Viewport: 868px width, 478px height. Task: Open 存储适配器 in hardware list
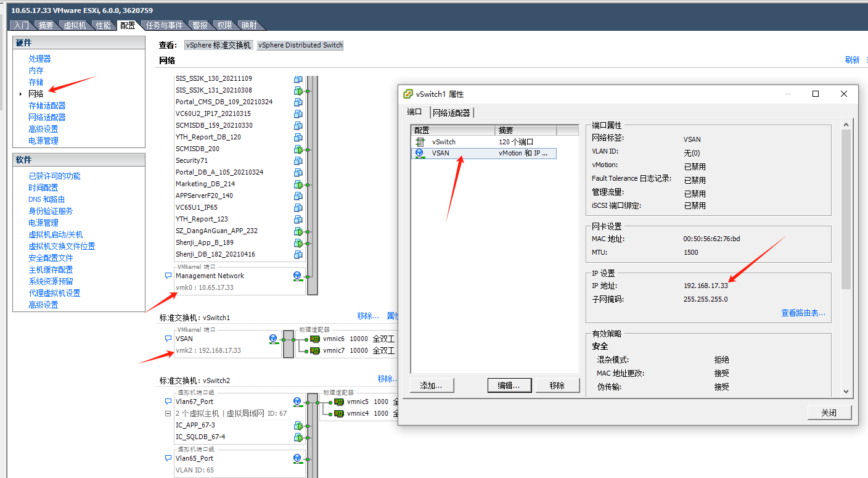pyautogui.click(x=47, y=105)
